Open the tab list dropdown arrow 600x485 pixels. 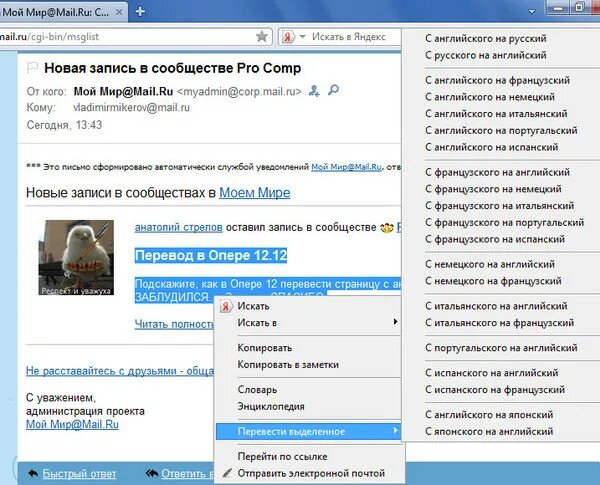tap(532, 12)
